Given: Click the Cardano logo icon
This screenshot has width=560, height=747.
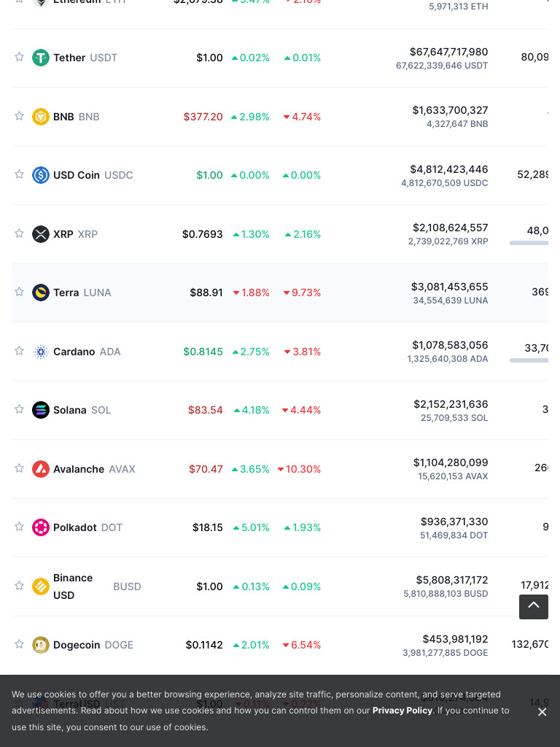Looking at the screenshot, I should tap(41, 352).
